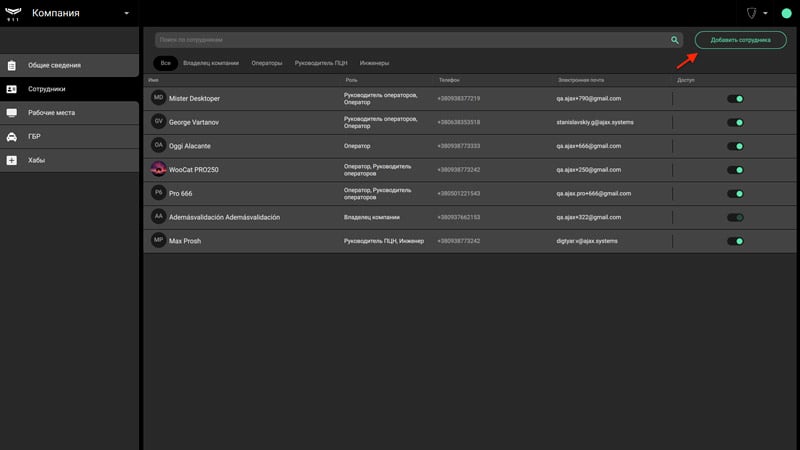This screenshot has width=800, height=450.
Task: Select the Все filter tab
Action: pyautogui.click(x=165, y=63)
